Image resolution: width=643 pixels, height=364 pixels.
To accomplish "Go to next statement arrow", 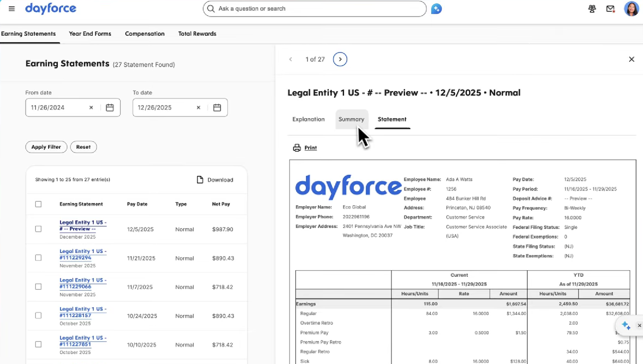I will (340, 59).
